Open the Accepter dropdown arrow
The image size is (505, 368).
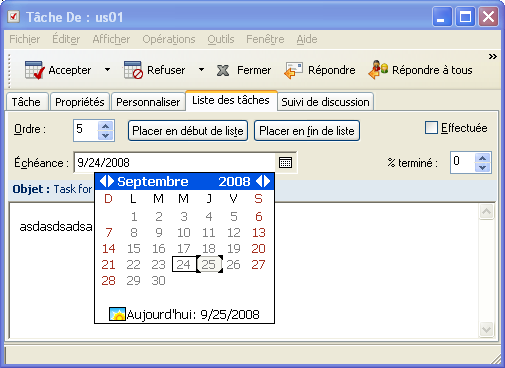tap(107, 70)
